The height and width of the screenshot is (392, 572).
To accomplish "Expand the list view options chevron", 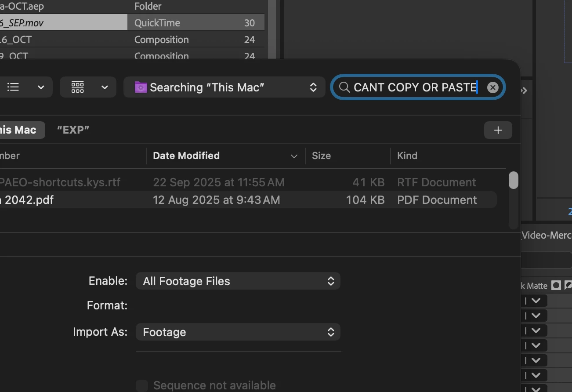I will 41,87.
